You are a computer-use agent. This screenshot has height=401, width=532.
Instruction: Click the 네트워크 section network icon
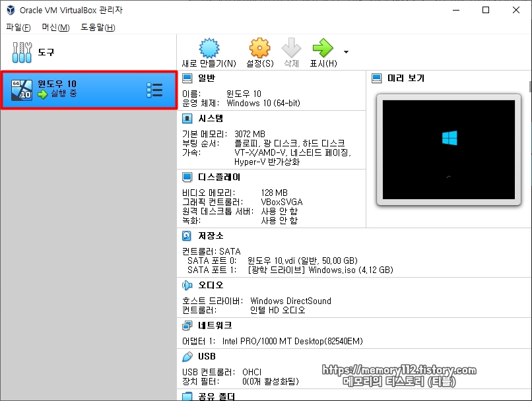187,325
